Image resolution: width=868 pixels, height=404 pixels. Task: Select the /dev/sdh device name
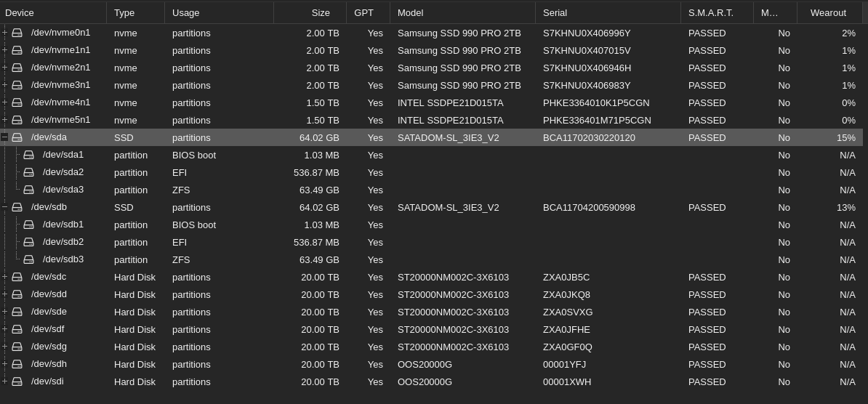pos(49,364)
